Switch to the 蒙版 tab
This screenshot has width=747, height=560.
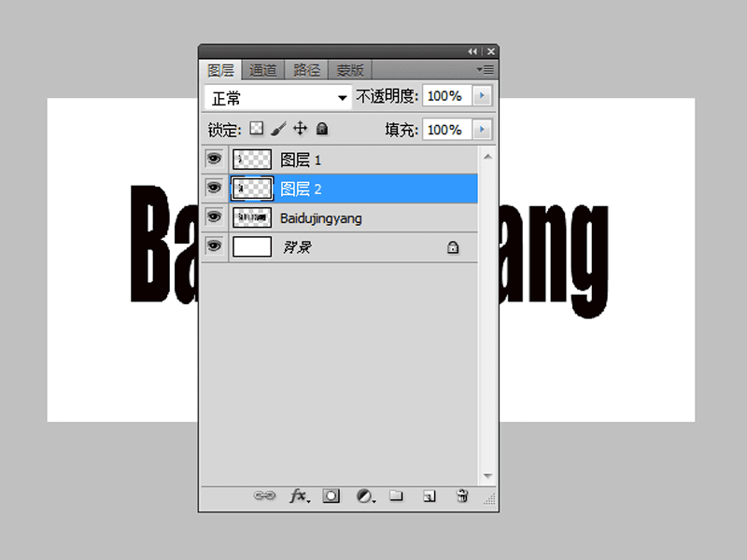pyautogui.click(x=349, y=71)
